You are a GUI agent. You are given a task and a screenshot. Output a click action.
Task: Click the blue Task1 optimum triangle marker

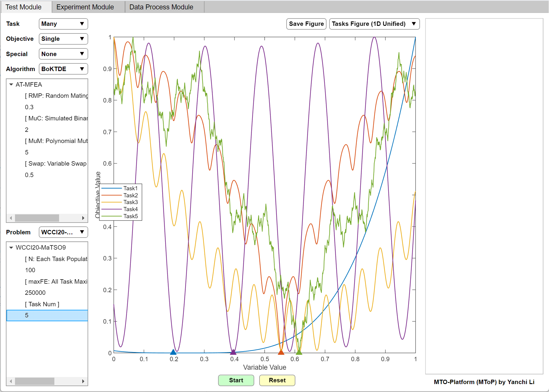click(173, 352)
